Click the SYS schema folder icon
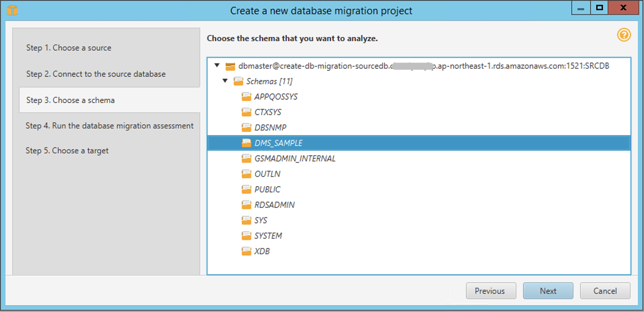644x312 pixels. [x=246, y=220]
